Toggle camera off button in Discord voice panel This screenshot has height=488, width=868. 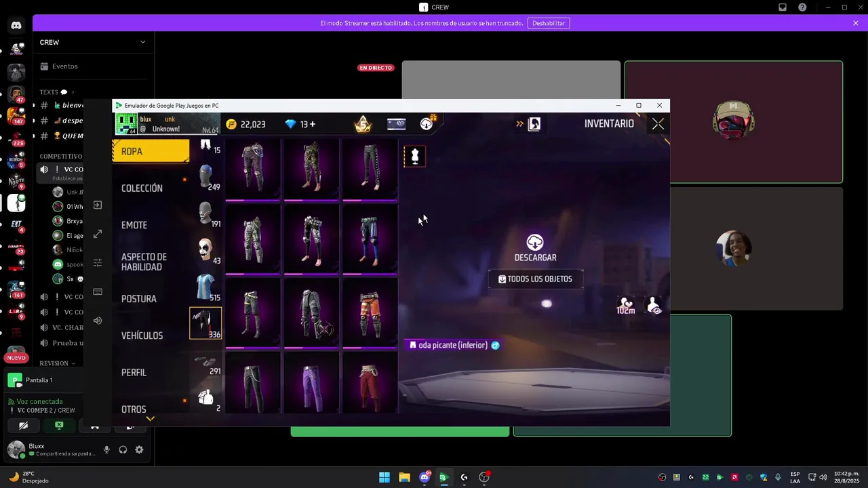click(24, 426)
